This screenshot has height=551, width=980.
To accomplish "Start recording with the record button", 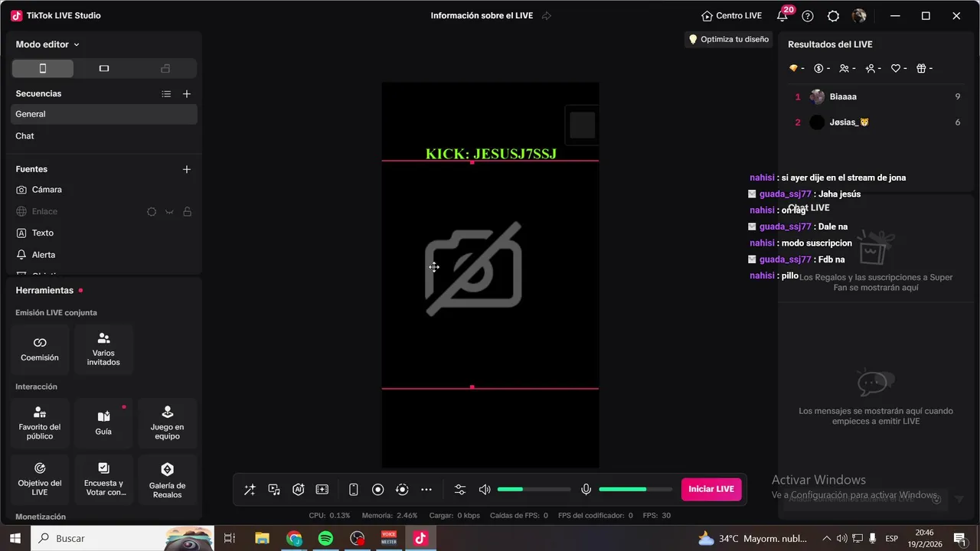I will pos(378,490).
